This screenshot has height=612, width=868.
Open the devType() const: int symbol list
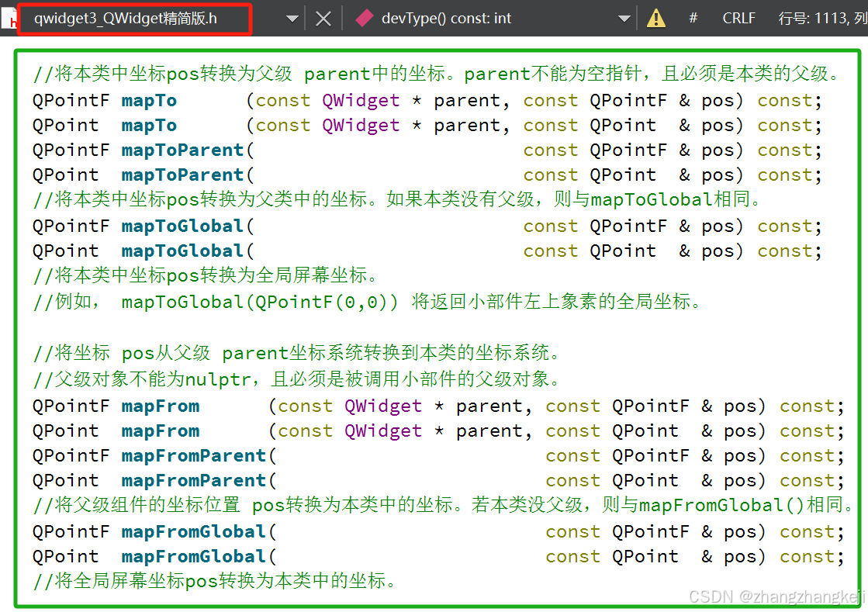[x=445, y=19]
